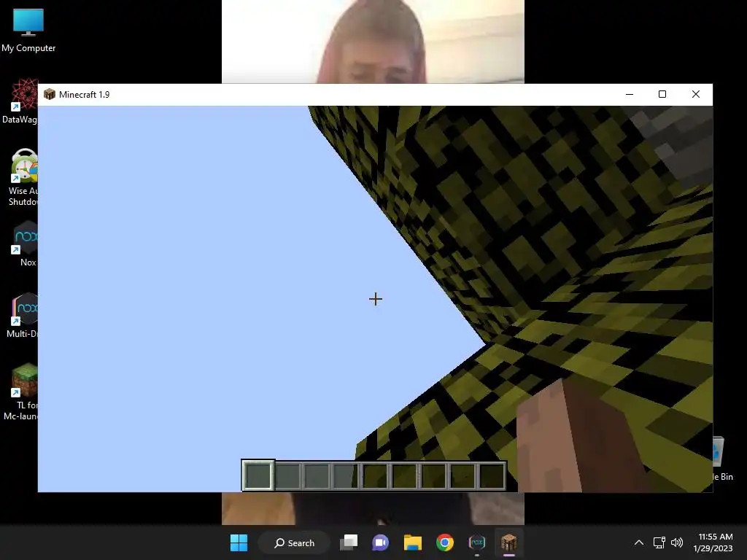Open File Explorer from the taskbar
Image resolution: width=747 pixels, height=560 pixels.
(x=413, y=542)
